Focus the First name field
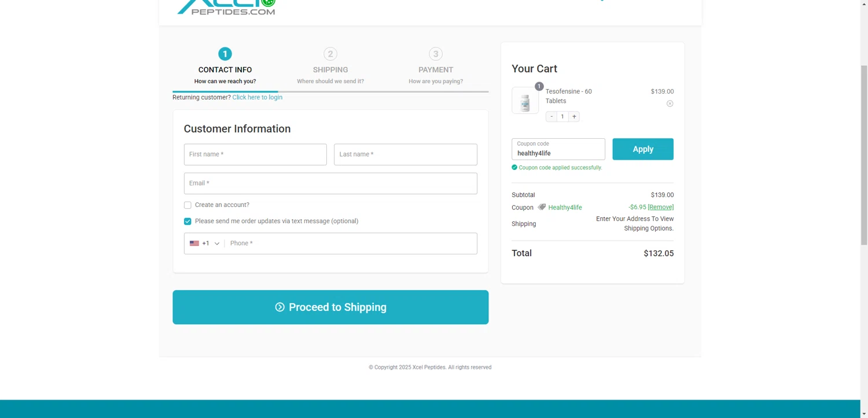Viewport: 868px width, 418px height. pos(255,154)
